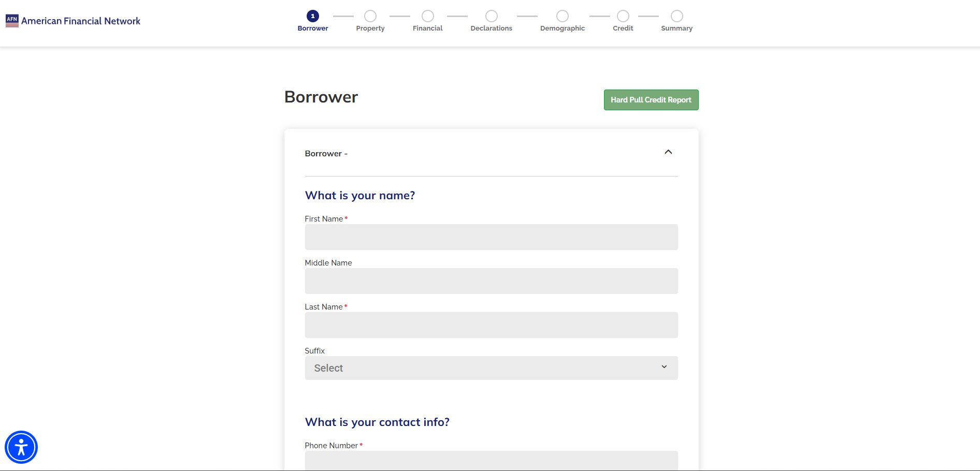
Task: Select the Summary step circle
Action: (x=677, y=16)
